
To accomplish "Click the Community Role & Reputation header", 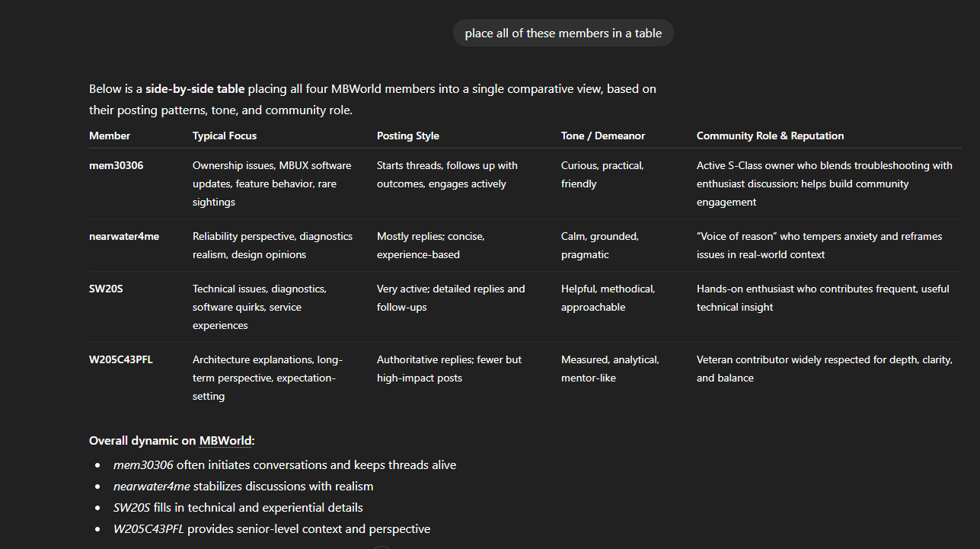I will tap(770, 136).
